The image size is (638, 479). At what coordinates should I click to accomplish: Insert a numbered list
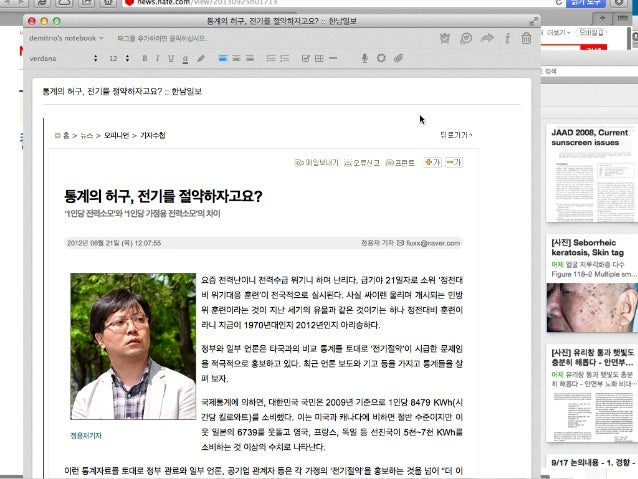(x=284, y=59)
